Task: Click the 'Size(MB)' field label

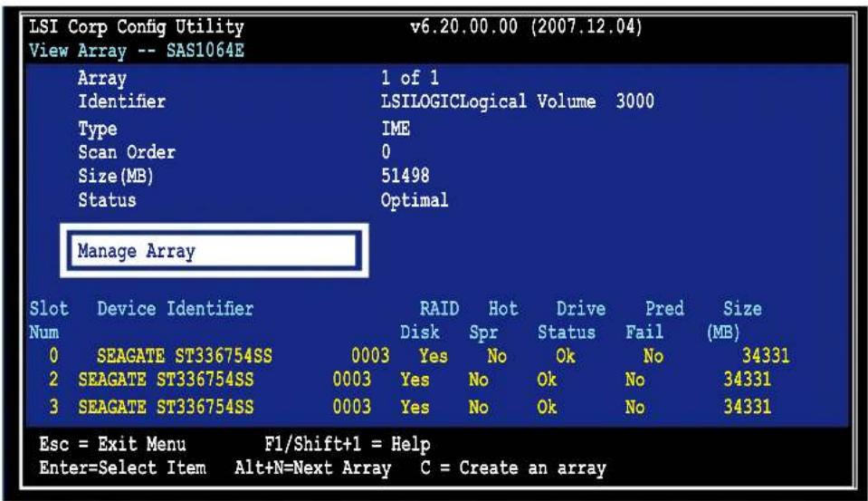Action: click(x=115, y=177)
